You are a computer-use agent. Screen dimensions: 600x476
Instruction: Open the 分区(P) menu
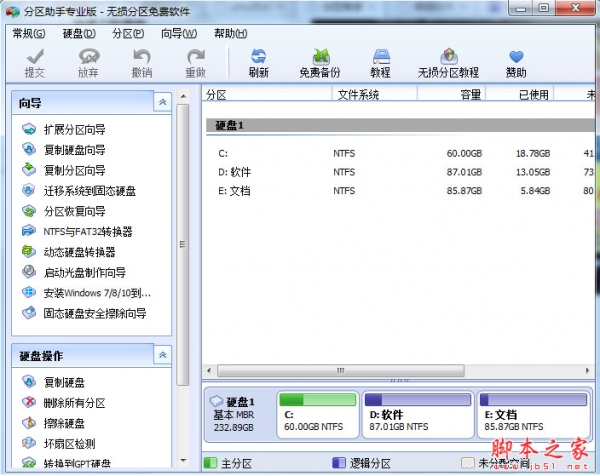tap(128, 34)
